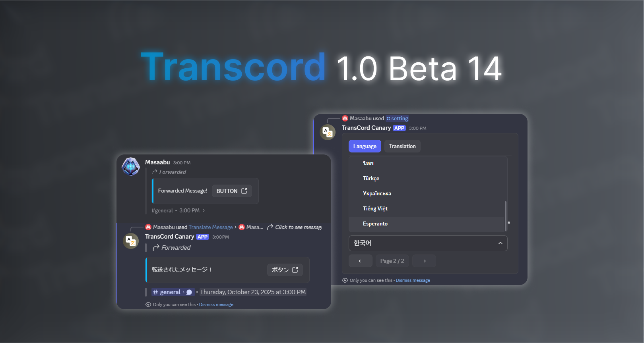Open the Translate Message command link
This screenshot has width=644, height=343.
(211, 227)
